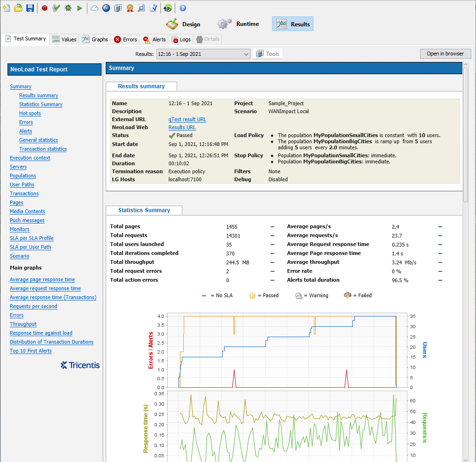Click the green bug debug icon
Image resolution: width=476 pixels, height=462 pixels.
click(x=68, y=8)
